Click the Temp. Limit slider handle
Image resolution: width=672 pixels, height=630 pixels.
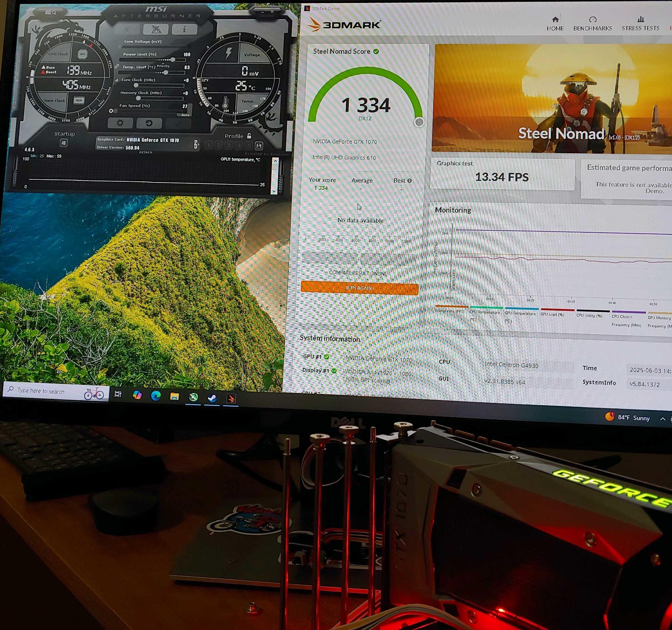(x=166, y=72)
